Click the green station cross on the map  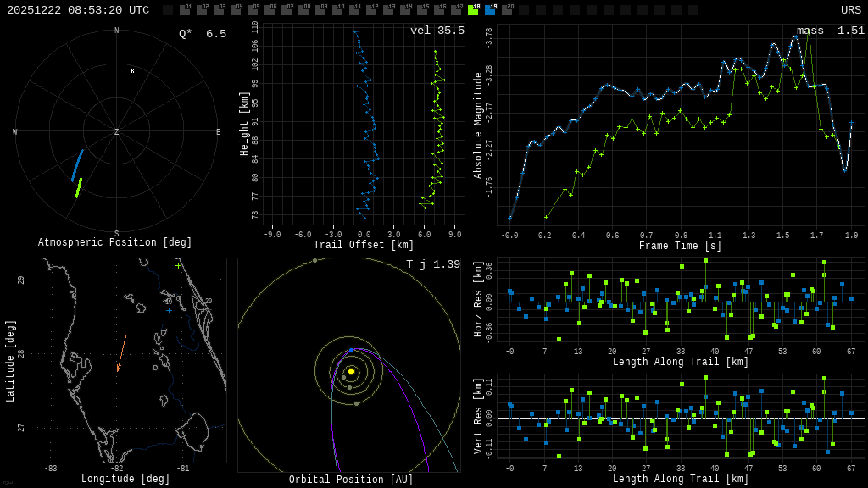tap(178, 266)
